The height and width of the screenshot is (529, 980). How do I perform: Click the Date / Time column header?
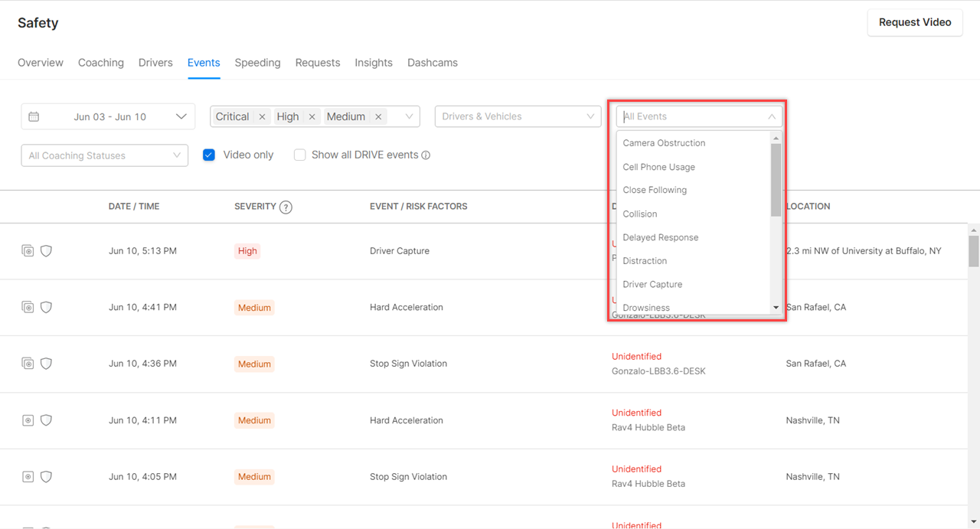click(134, 207)
